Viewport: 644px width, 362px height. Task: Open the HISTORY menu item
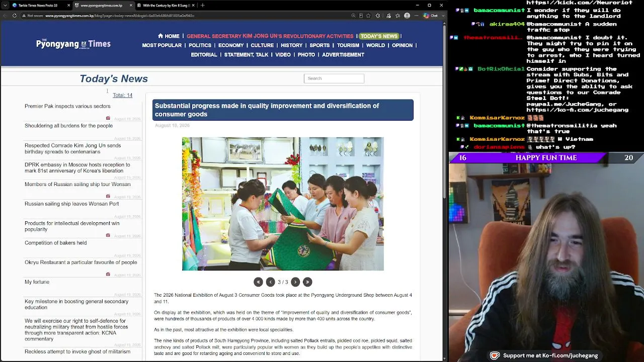coord(292,45)
